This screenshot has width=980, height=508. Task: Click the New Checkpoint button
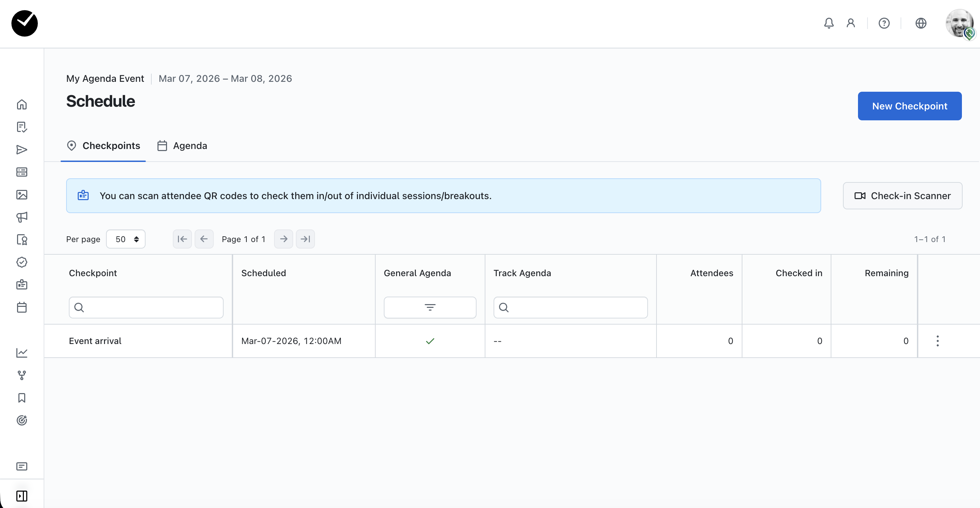pyautogui.click(x=909, y=106)
